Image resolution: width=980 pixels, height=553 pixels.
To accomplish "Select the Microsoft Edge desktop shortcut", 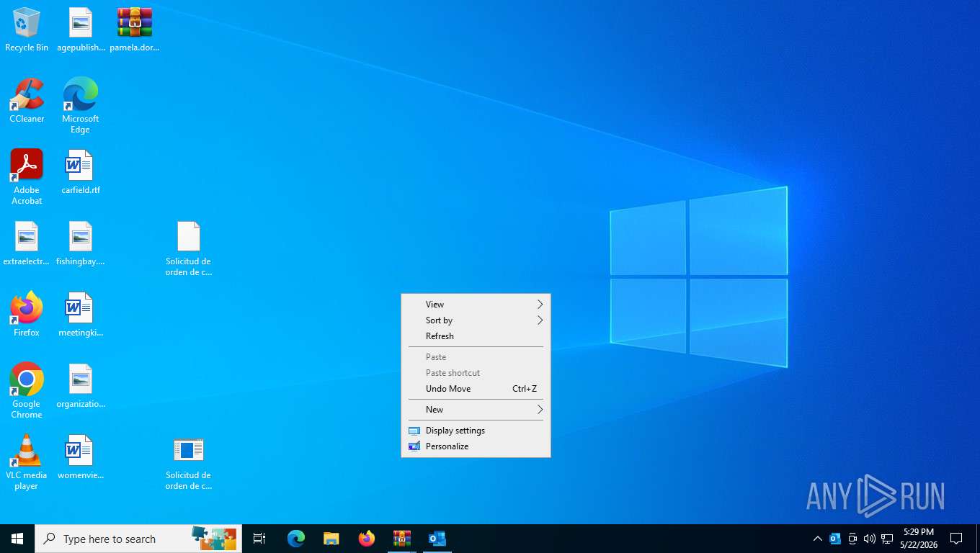I will [x=81, y=106].
